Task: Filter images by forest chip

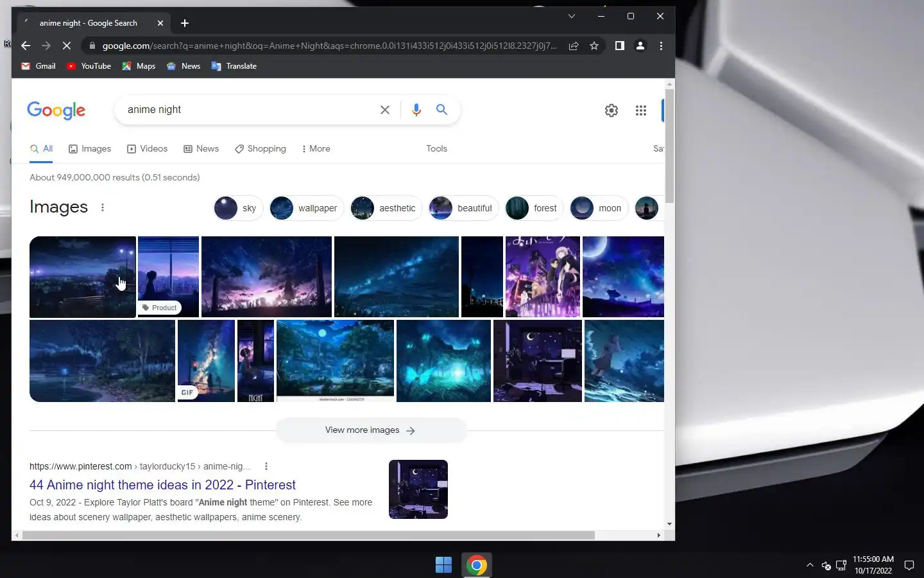Action: coord(534,208)
